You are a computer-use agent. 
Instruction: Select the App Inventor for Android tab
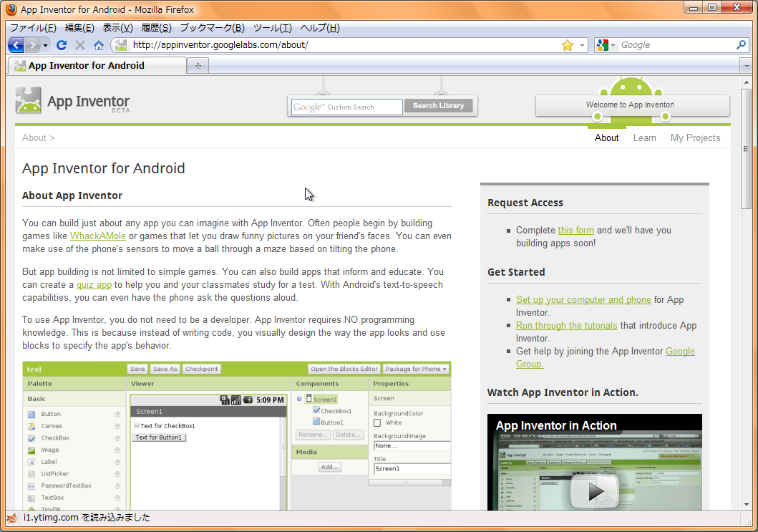[97, 65]
